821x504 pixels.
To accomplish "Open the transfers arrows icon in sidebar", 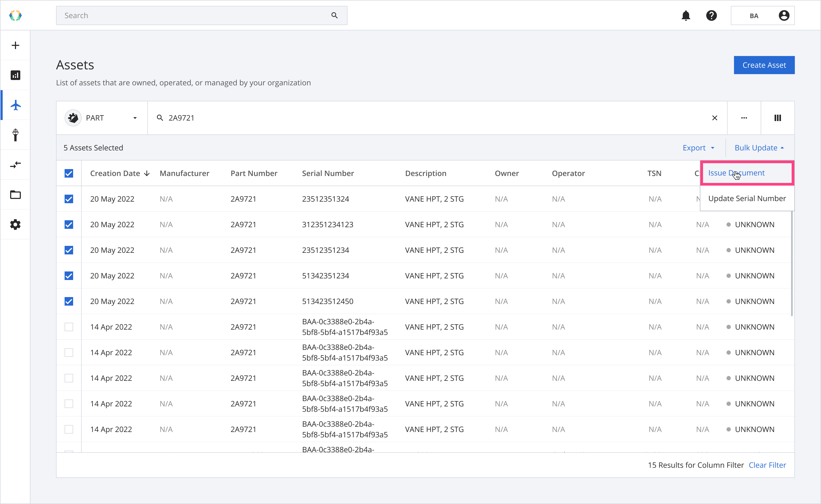I will pos(15,165).
